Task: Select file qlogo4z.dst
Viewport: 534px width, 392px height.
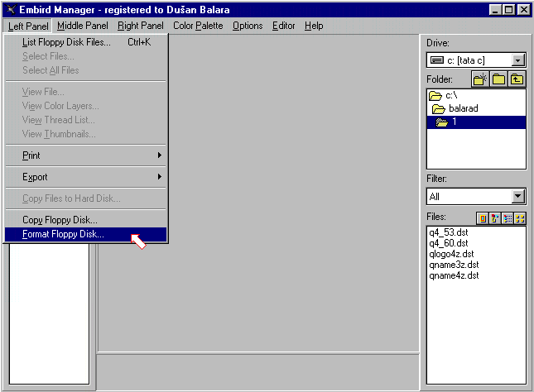Action: tap(451, 254)
